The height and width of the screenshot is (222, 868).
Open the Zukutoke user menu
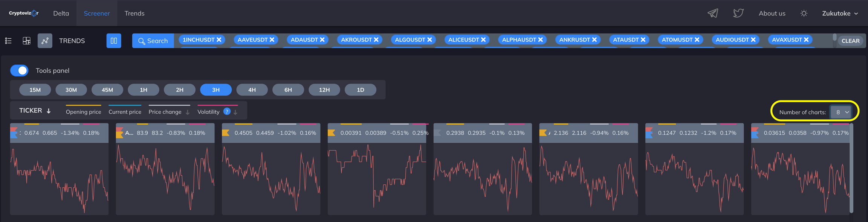[840, 13]
